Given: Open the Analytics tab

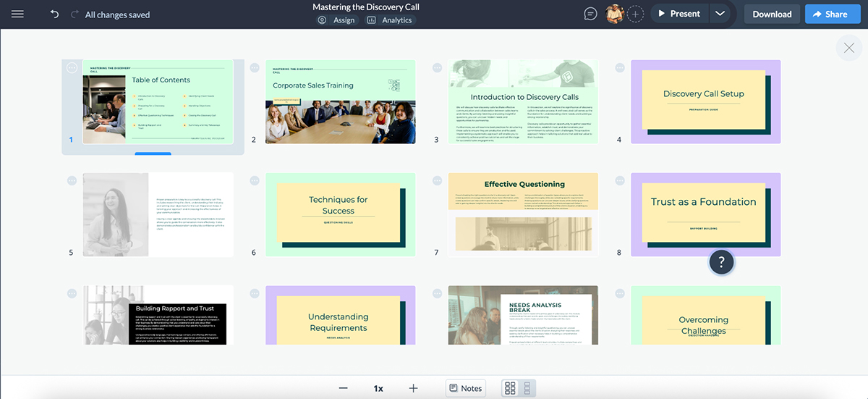Looking at the screenshot, I should point(389,20).
